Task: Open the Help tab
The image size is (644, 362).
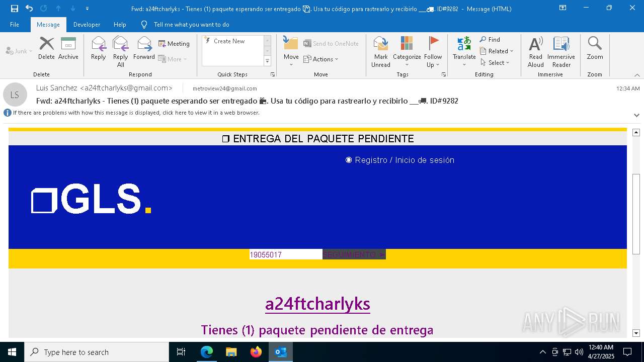Action: click(x=120, y=24)
